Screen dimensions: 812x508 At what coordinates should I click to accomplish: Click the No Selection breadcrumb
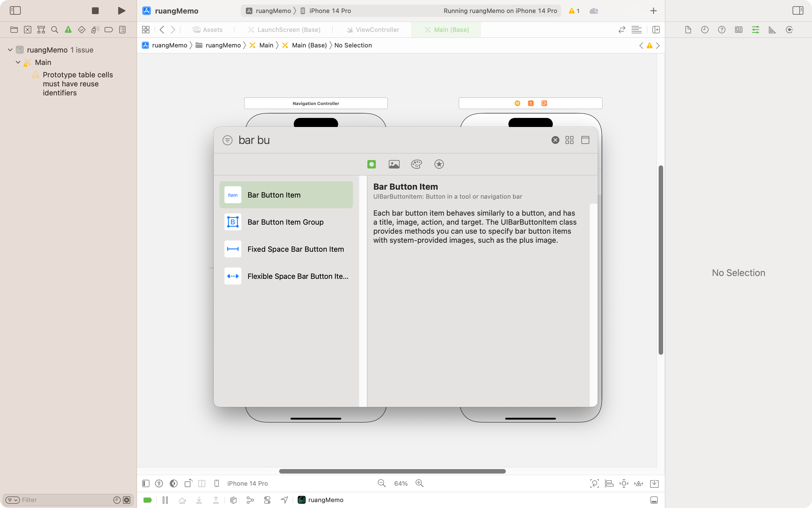point(353,45)
